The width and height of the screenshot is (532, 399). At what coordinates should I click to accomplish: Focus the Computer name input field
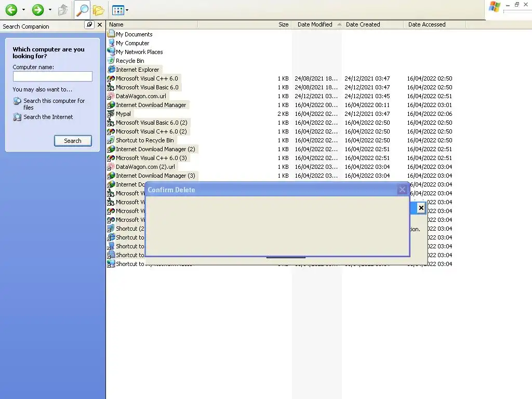point(52,76)
